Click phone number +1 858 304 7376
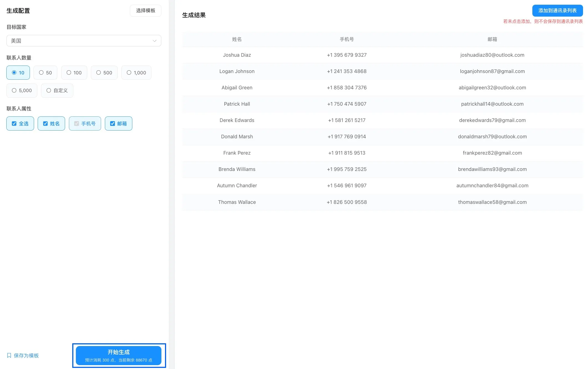The height and width of the screenshot is (369, 588). pyautogui.click(x=347, y=87)
